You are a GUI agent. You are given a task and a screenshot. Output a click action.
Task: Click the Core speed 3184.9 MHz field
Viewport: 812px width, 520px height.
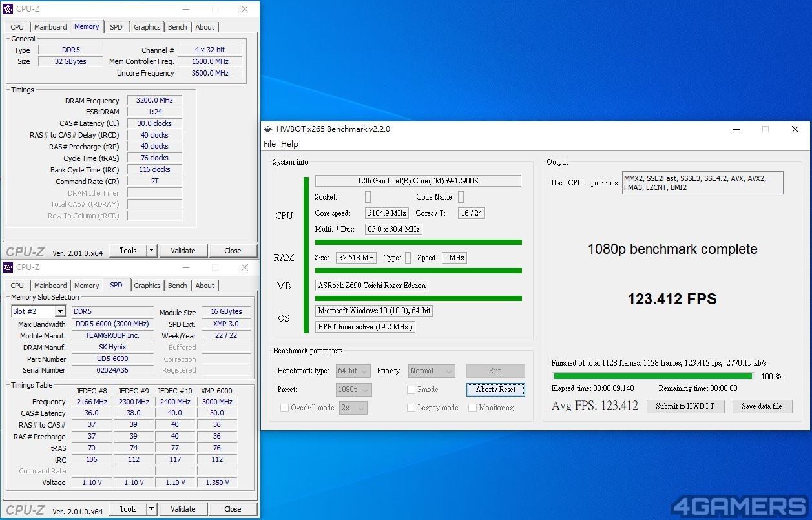coord(387,213)
